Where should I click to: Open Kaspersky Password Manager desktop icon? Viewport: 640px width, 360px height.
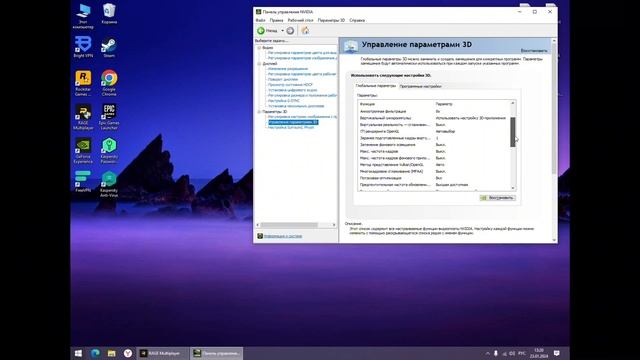pyautogui.click(x=109, y=151)
